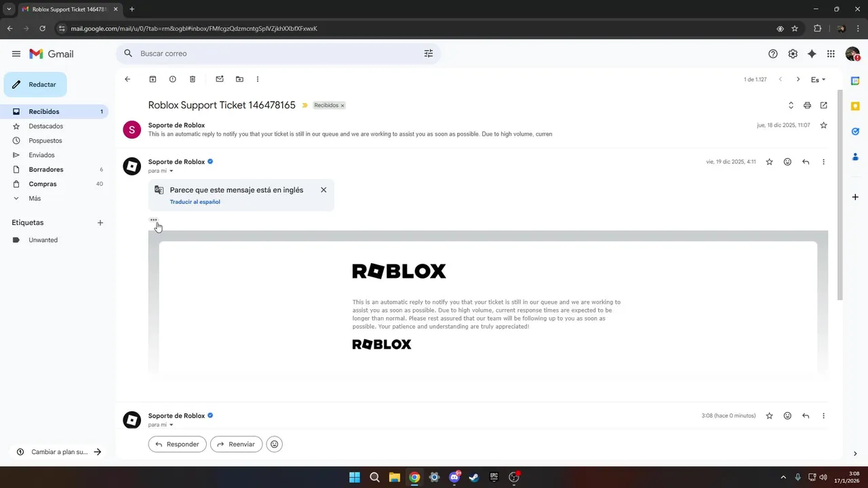The width and height of the screenshot is (868, 488).
Task: Click the Redactar compose button
Action: 35,85
